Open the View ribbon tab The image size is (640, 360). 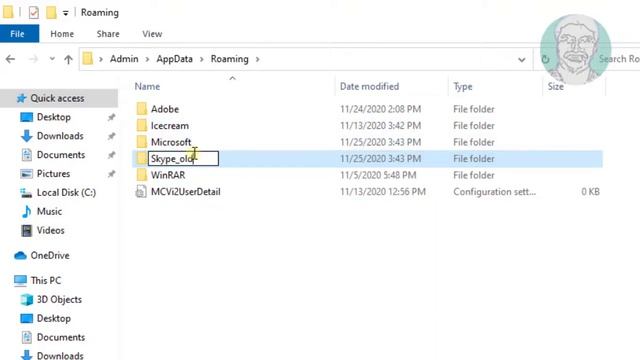152,34
